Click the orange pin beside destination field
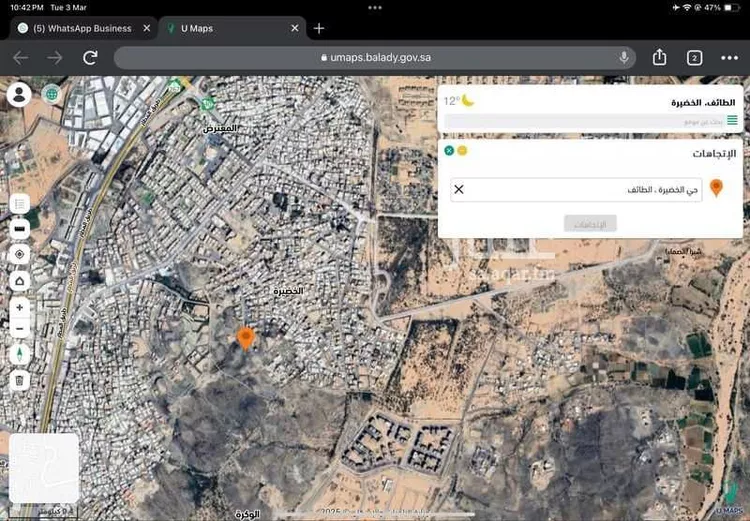Viewport: 750px width, 521px height. (716, 188)
